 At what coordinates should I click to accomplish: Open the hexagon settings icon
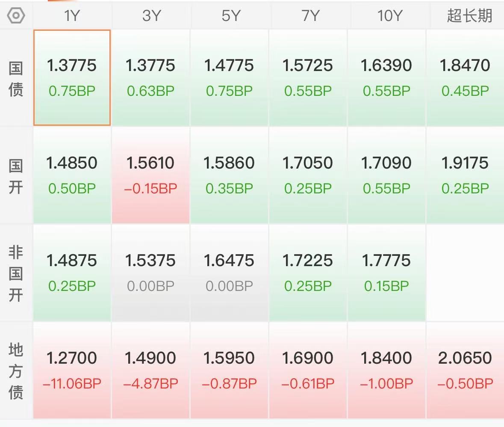pyautogui.click(x=16, y=16)
